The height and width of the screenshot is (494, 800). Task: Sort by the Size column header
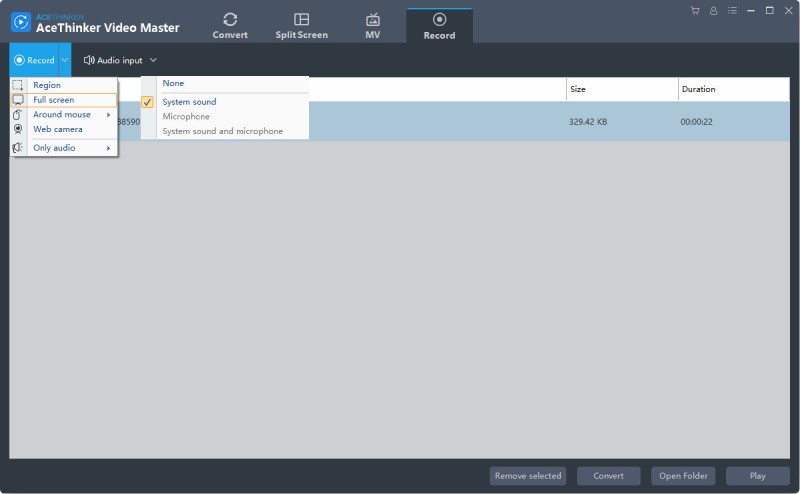coord(622,89)
